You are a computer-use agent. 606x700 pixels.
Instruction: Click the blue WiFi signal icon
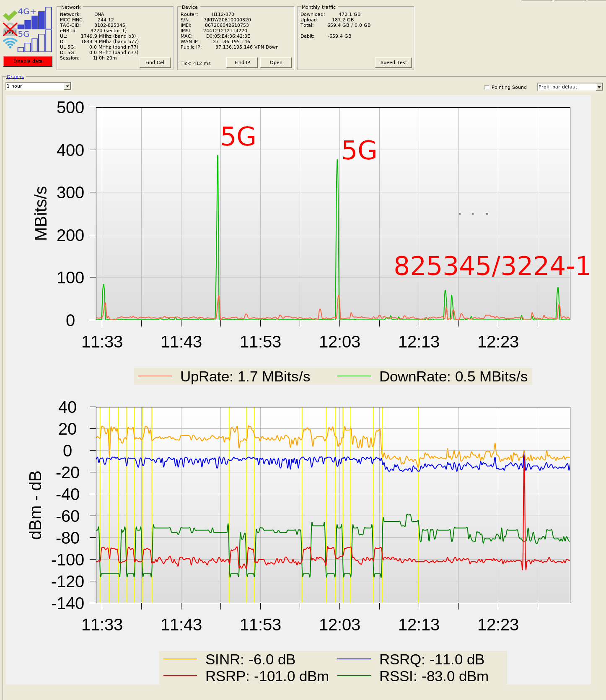[x=10, y=43]
